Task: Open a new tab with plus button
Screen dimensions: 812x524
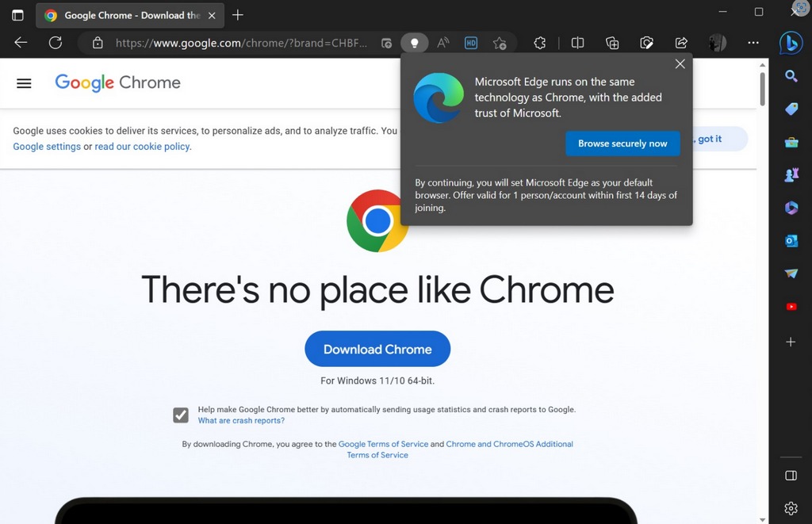Action: click(x=238, y=15)
